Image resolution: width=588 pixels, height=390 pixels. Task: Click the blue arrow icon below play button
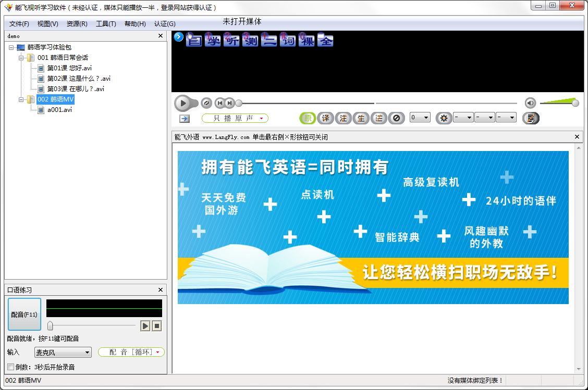[185, 119]
